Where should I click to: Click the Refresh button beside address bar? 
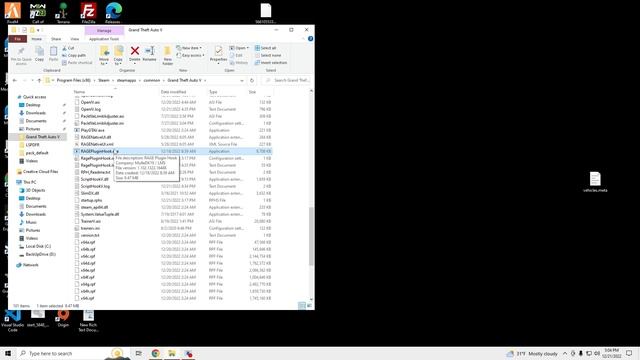[252, 80]
